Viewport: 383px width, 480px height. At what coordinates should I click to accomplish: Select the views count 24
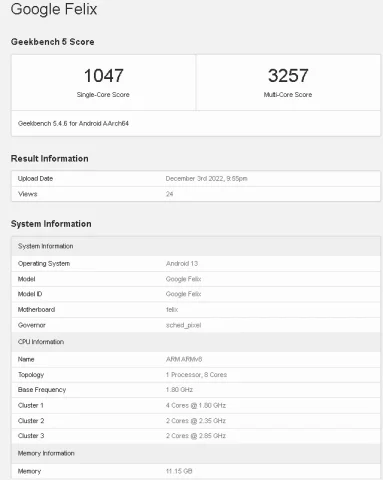(x=169, y=194)
